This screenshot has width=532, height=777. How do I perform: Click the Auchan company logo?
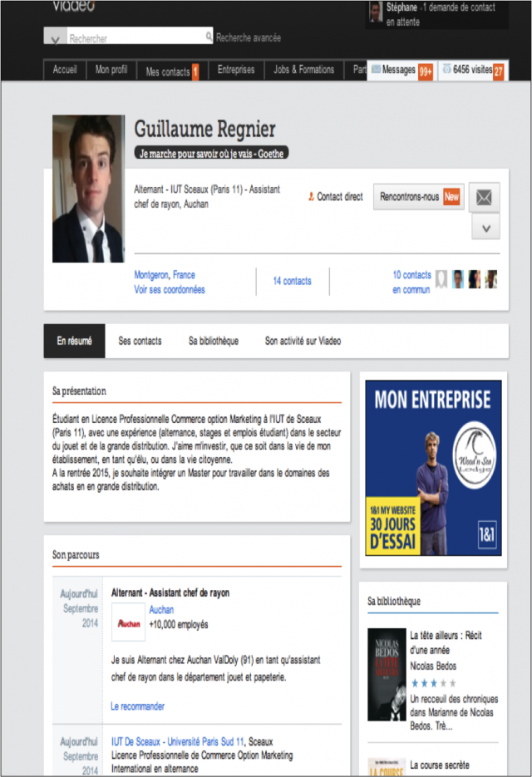click(128, 623)
